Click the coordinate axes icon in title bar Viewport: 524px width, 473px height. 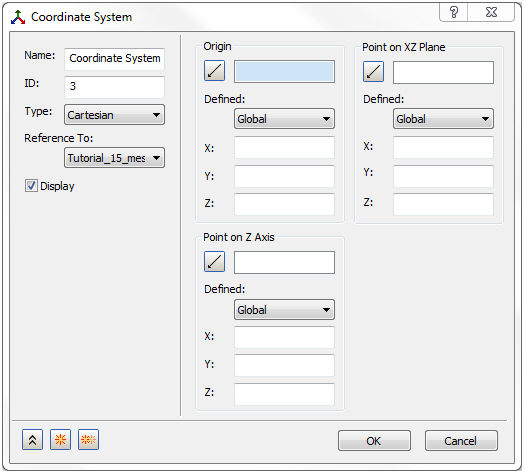point(18,17)
